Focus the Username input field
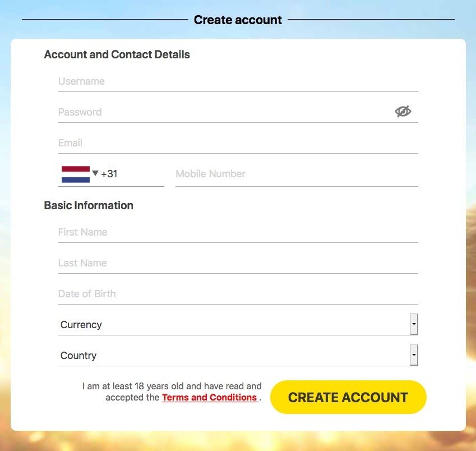 (x=238, y=81)
